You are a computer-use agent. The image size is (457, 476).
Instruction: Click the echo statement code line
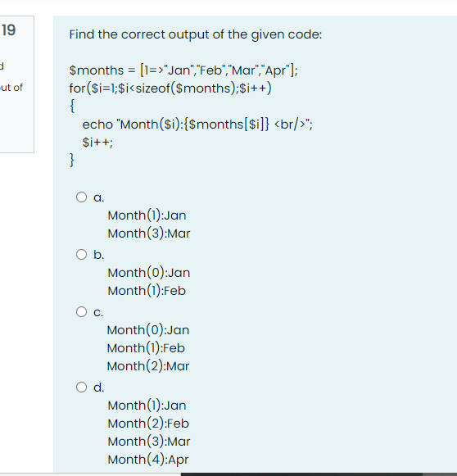point(197,125)
